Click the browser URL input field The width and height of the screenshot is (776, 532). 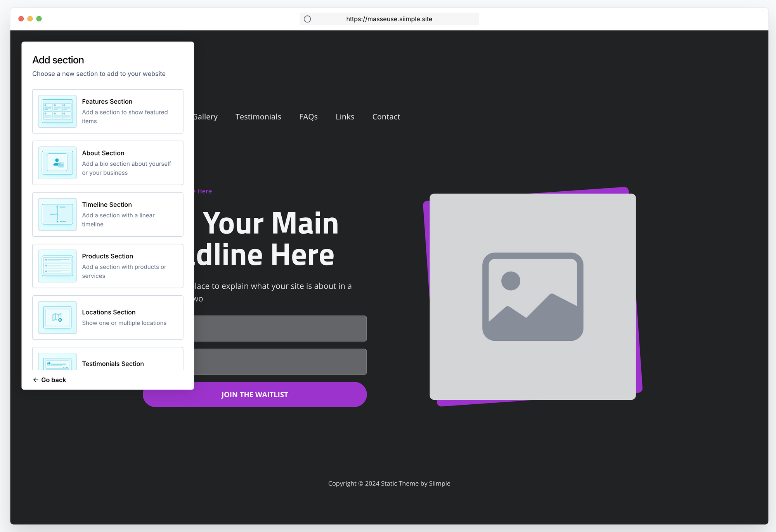point(389,19)
